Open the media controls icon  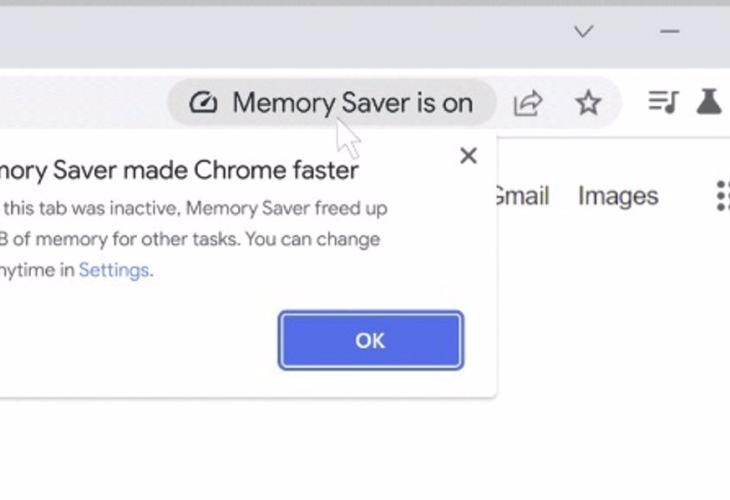pyautogui.click(x=662, y=102)
